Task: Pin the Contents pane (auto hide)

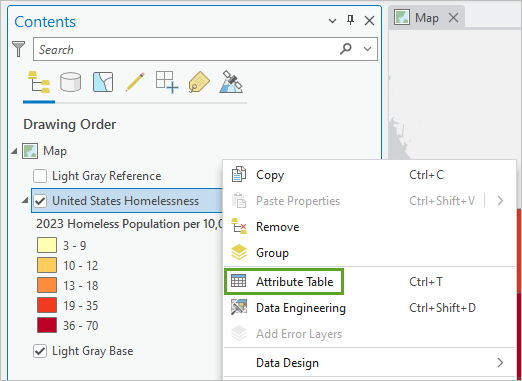Action: coord(350,20)
